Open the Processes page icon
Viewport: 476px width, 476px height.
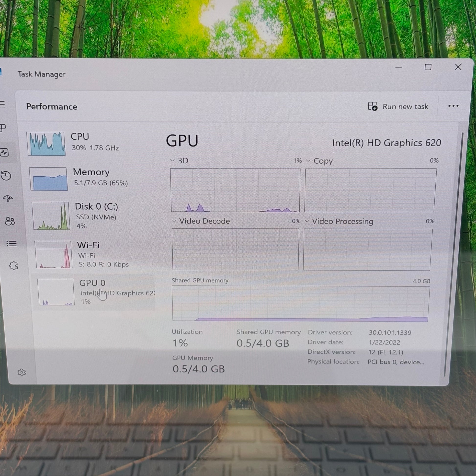click(3, 128)
